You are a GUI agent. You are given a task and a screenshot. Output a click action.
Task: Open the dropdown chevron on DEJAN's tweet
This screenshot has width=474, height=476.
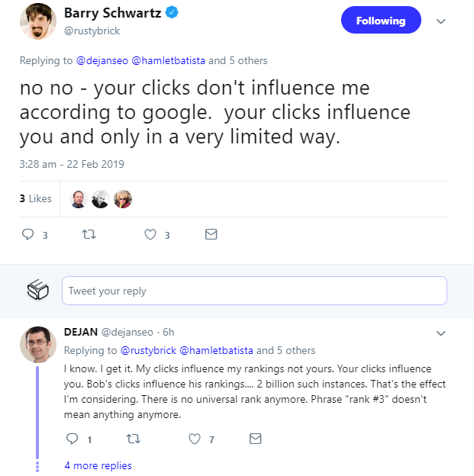tap(440, 333)
